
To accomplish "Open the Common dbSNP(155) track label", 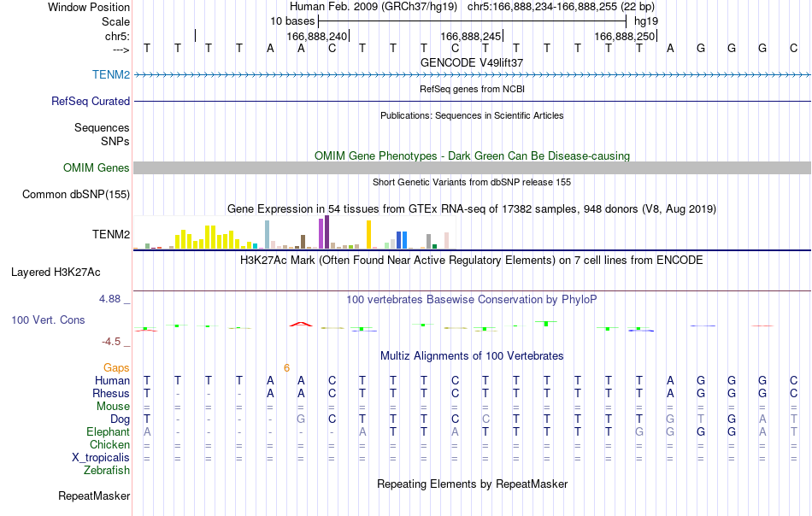I will click(x=75, y=194).
